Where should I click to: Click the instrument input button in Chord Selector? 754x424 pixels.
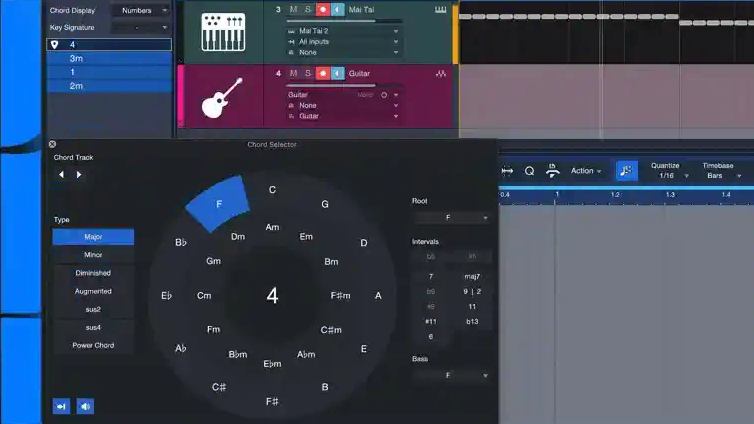[x=61, y=406]
